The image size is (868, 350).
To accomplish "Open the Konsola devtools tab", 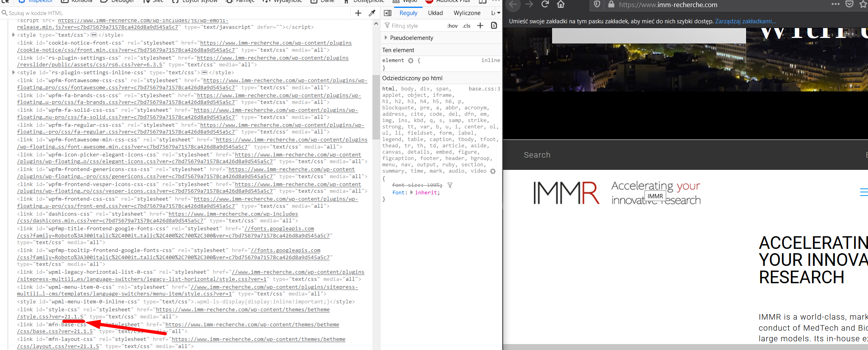I will pos(77,1).
